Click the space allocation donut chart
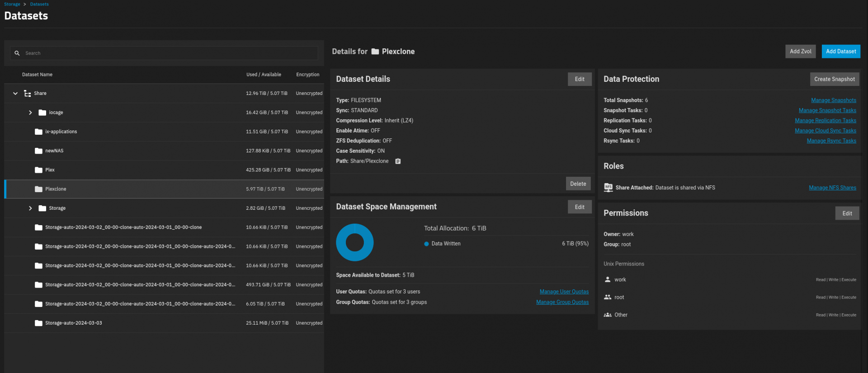 pos(355,242)
